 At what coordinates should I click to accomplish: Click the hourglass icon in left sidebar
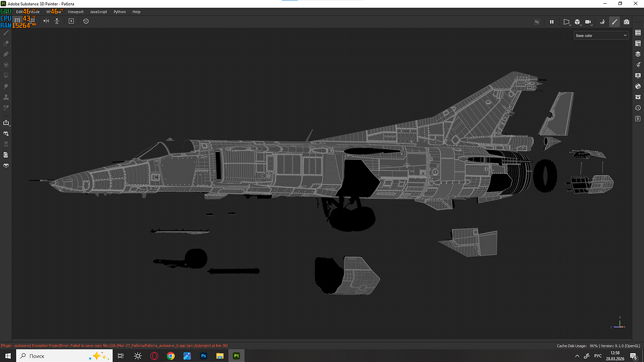[6, 144]
